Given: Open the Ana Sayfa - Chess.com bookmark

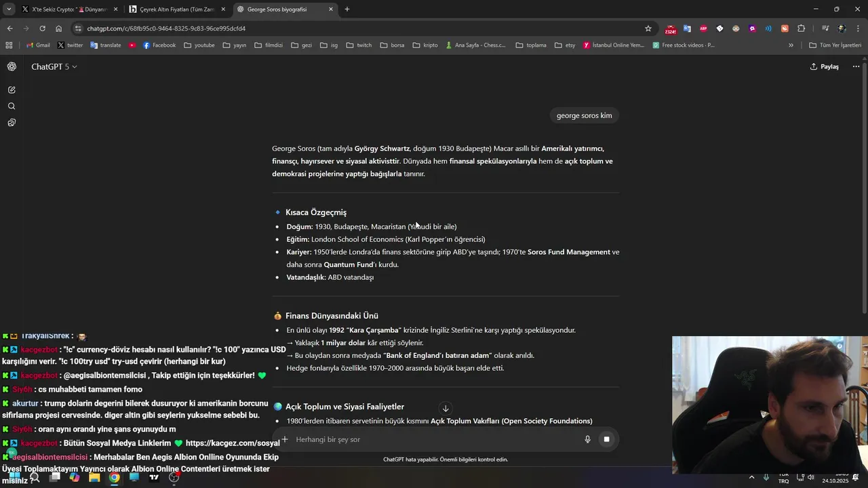Looking at the screenshot, I should (475, 45).
